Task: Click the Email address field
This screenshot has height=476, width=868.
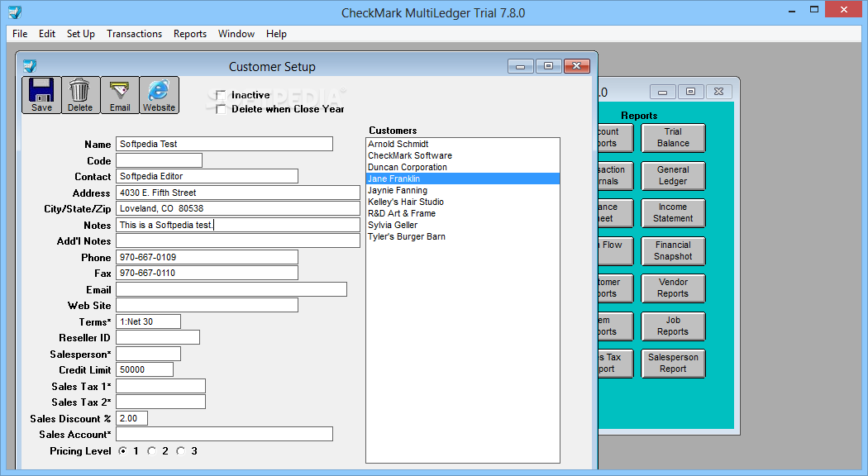Action: pyautogui.click(x=231, y=289)
